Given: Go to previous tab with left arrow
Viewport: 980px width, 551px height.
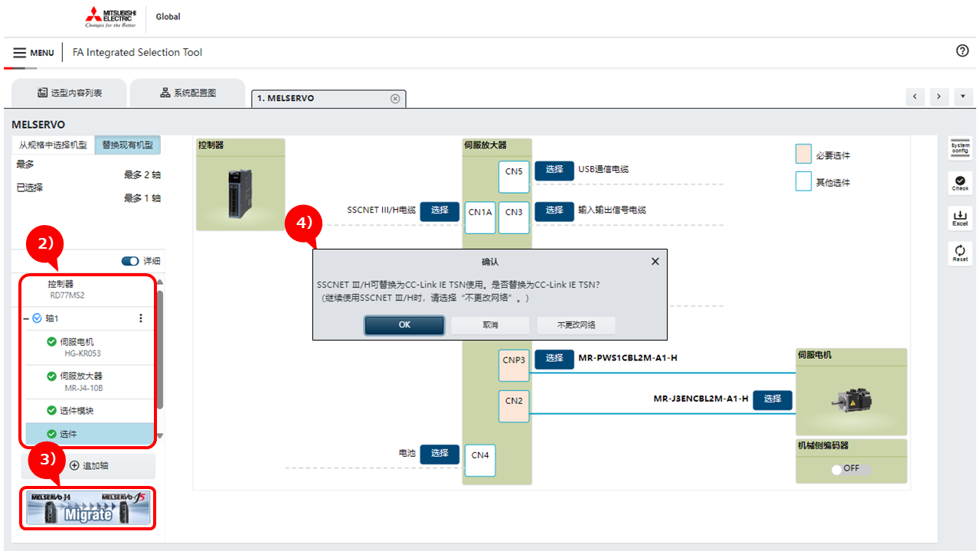Looking at the screenshot, I should 915,97.
